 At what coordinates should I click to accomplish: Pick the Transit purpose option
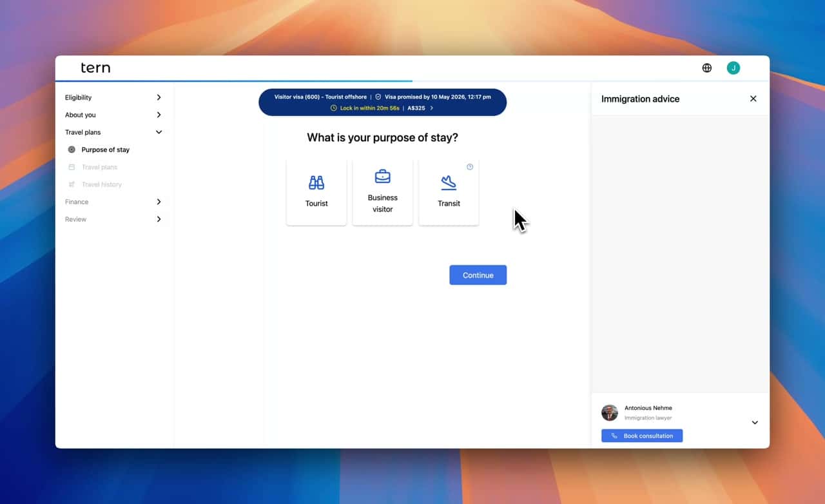pos(449,193)
